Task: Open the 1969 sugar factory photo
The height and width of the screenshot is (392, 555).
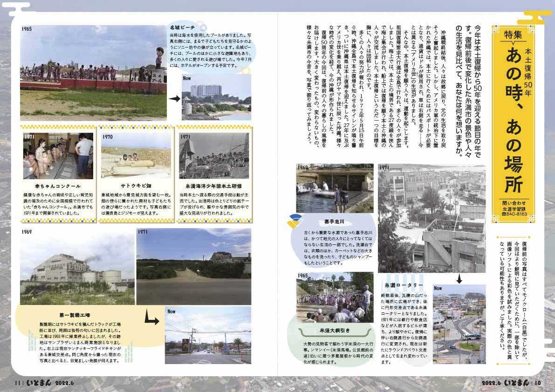Action: click(x=77, y=266)
